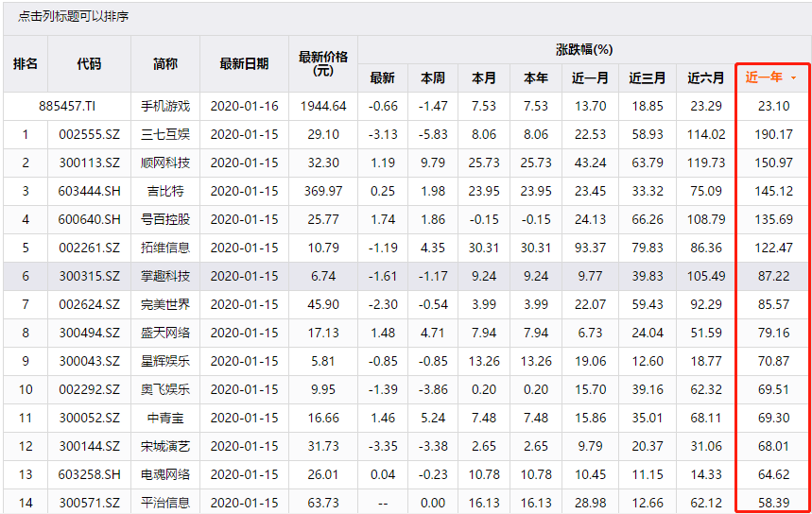This screenshot has width=812, height=514.
Task: Sort by 近一年 column header
Action: (764, 77)
